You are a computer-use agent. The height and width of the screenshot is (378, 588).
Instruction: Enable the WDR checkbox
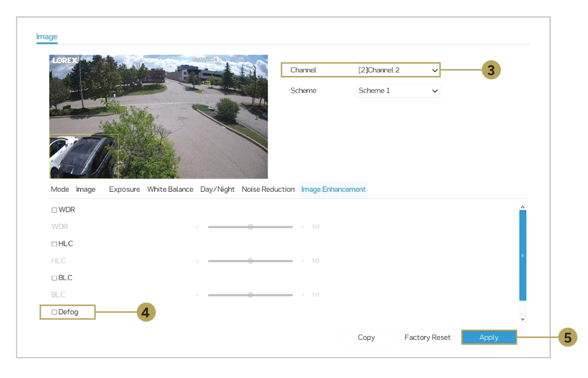(x=54, y=210)
